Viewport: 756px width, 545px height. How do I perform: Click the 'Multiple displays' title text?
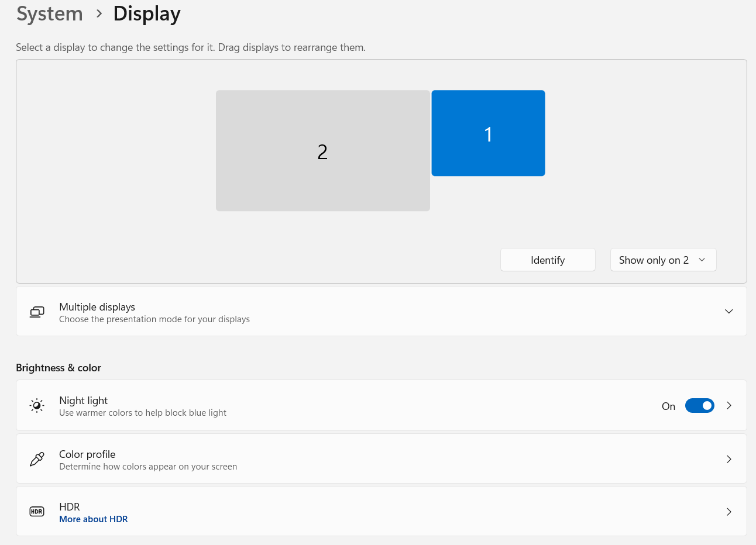pyautogui.click(x=97, y=307)
